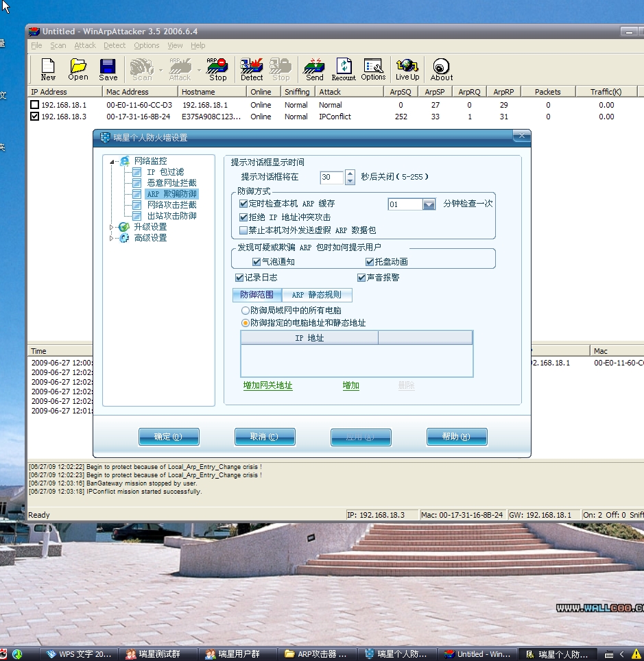Click the Detect toolbar icon

coord(252,69)
